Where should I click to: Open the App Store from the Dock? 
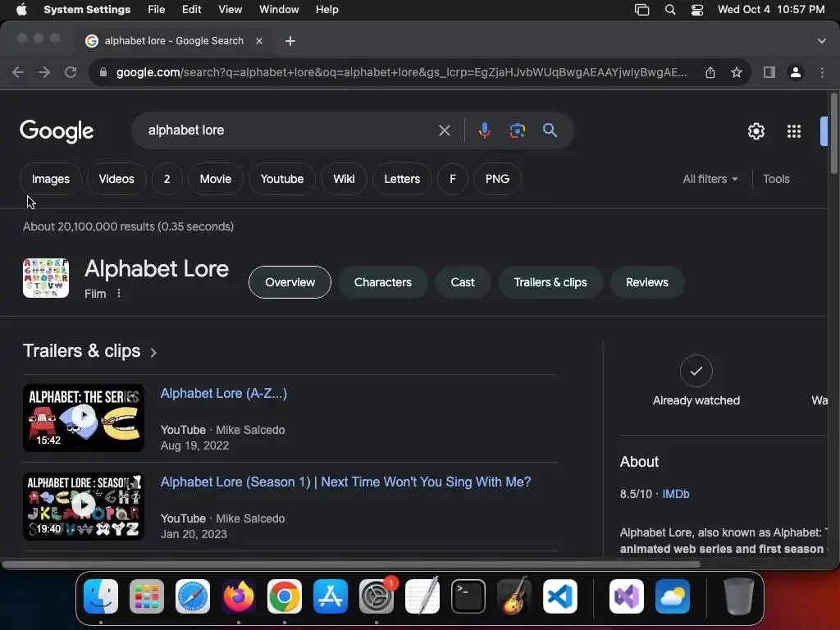point(331,596)
